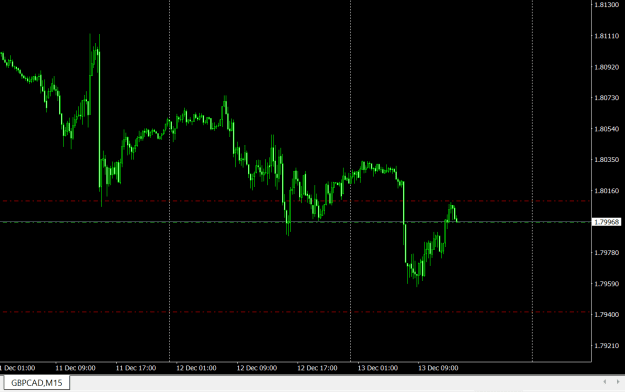The height and width of the screenshot is (392, 625).
Task: Click the 1.79400 price scale label
Action: tap(607, 315)
